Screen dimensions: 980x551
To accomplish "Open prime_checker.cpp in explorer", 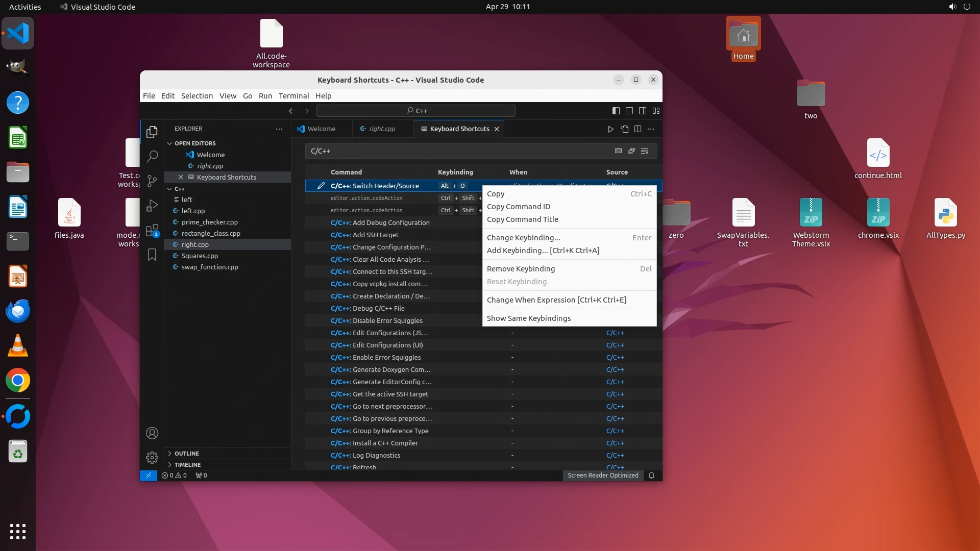I will pos(209,222).
